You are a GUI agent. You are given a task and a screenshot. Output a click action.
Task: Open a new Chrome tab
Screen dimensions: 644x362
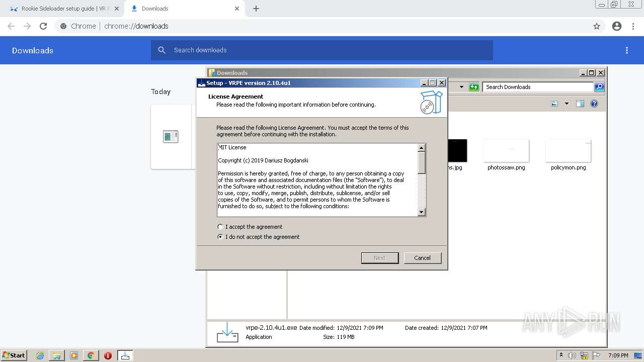[256, 9]
